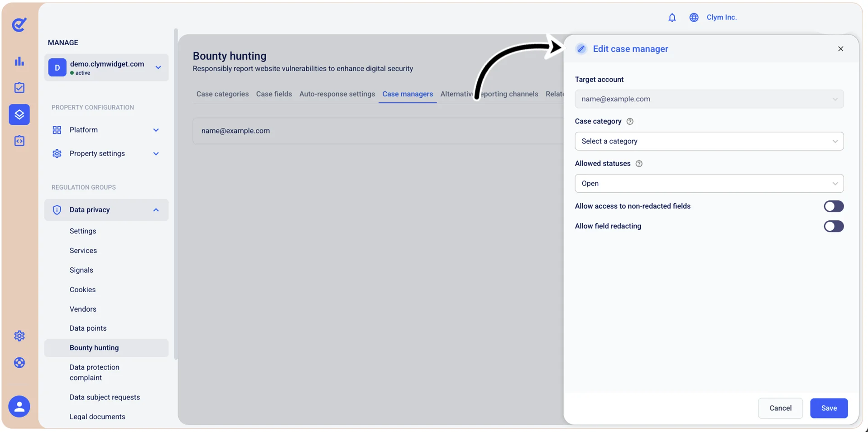This screenshot has height=432, width=868.
Task: Close the Edit case manager panel
Action: coord(840,49)
